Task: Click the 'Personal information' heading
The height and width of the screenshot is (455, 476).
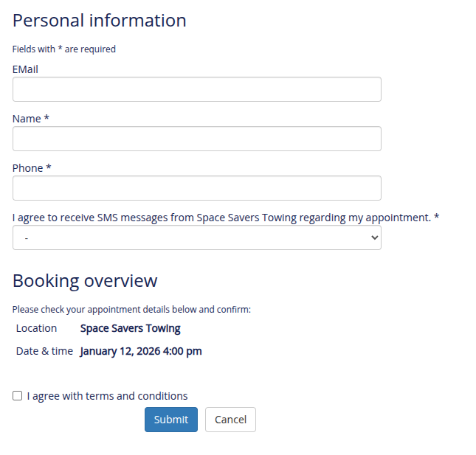Action: click(100, 20)
